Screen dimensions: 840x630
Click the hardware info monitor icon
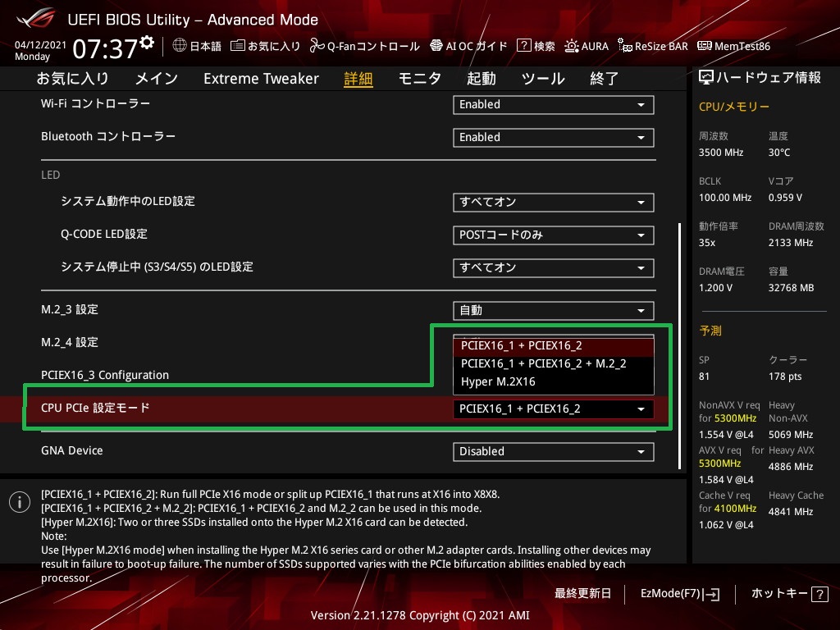coord(706,78)
